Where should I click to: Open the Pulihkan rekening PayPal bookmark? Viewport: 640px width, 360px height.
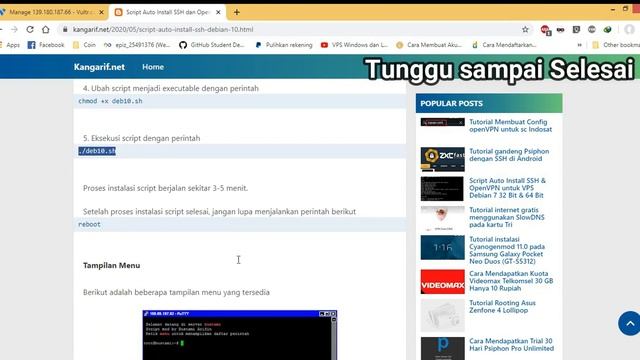pos(284,45)
